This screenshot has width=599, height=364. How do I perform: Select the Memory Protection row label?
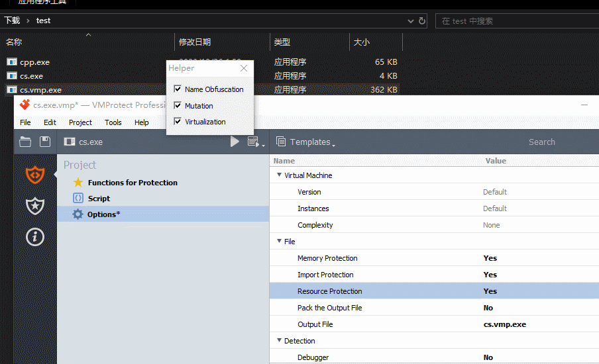click(327, 258)
